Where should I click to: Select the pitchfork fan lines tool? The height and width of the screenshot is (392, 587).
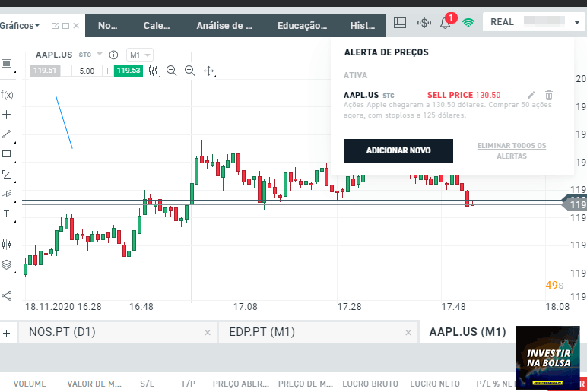coord(7,194)
